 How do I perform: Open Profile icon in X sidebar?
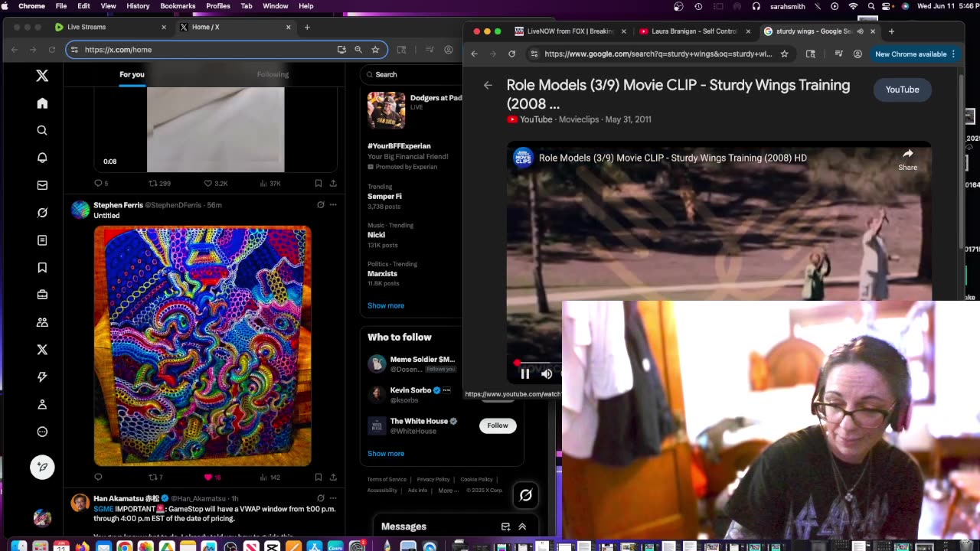click(x=42, y=404)
